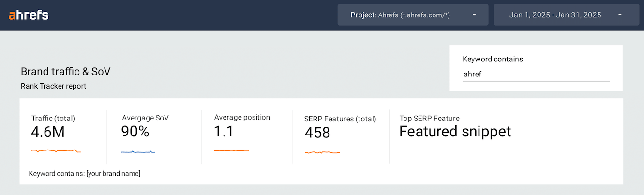Open the Project selector dropdown
Screen dimensions: 644x195
tap(406, 15)
